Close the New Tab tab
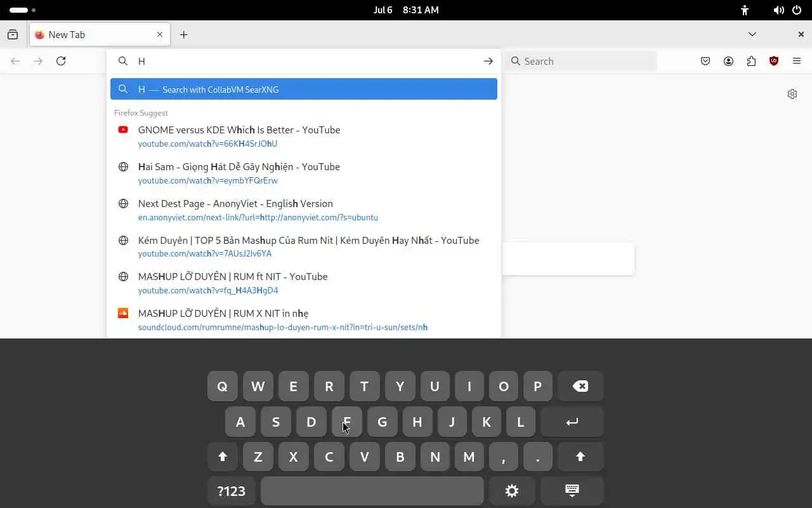The width and height of the screenshot is (812, 508). tap(160, 34)
